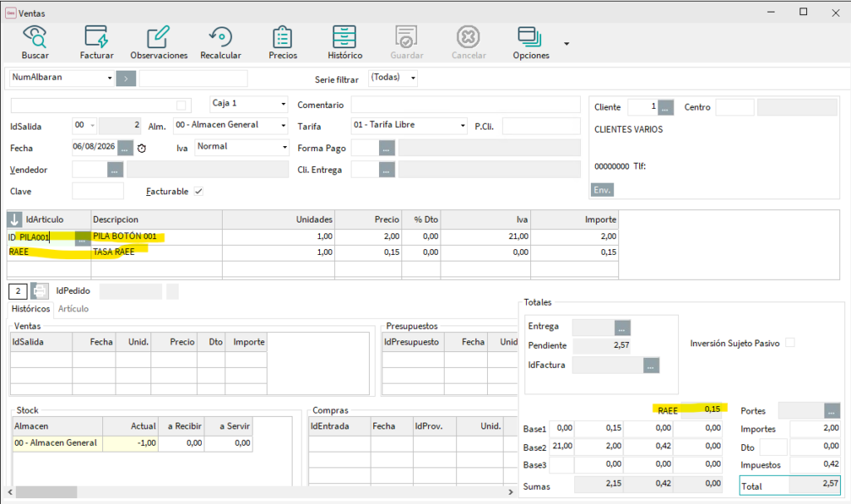Select the Históricos tab
Image resolution: width=851 pixels, height=504 pixels.
31,309
